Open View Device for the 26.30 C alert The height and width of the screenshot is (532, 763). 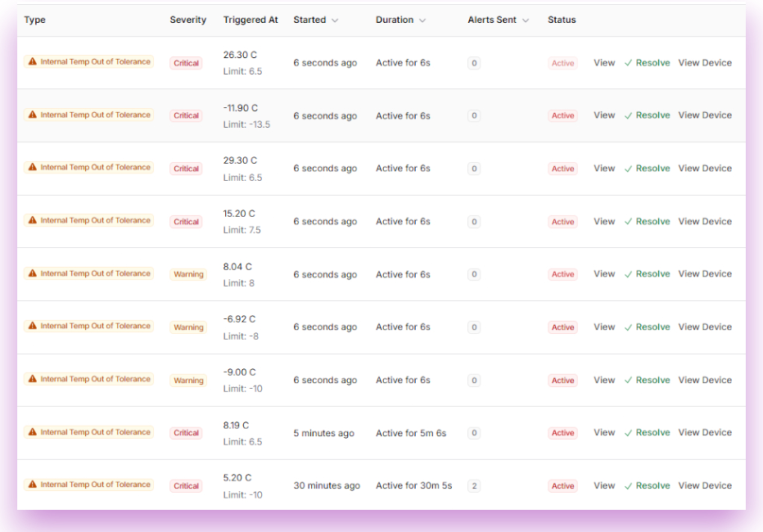click(x=705, y=63)
